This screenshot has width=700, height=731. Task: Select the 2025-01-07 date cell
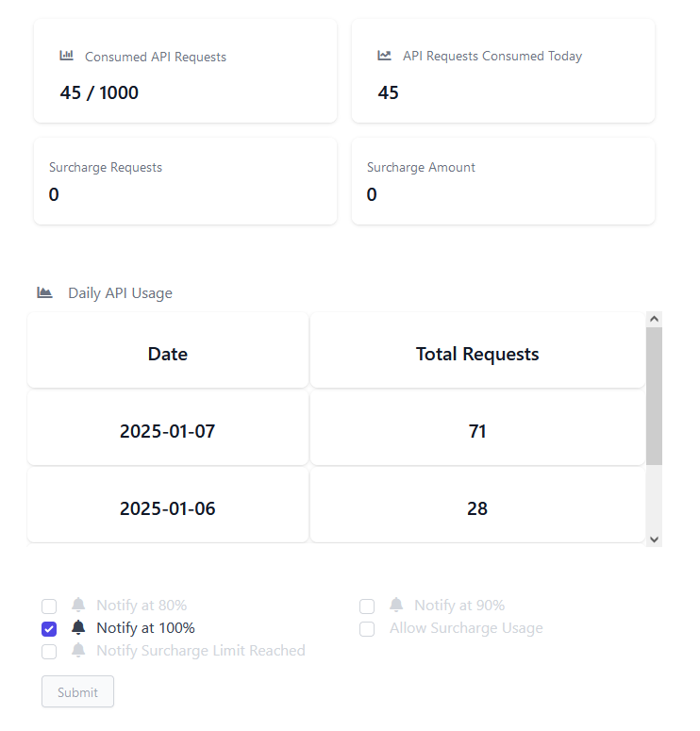coord(168,427)
